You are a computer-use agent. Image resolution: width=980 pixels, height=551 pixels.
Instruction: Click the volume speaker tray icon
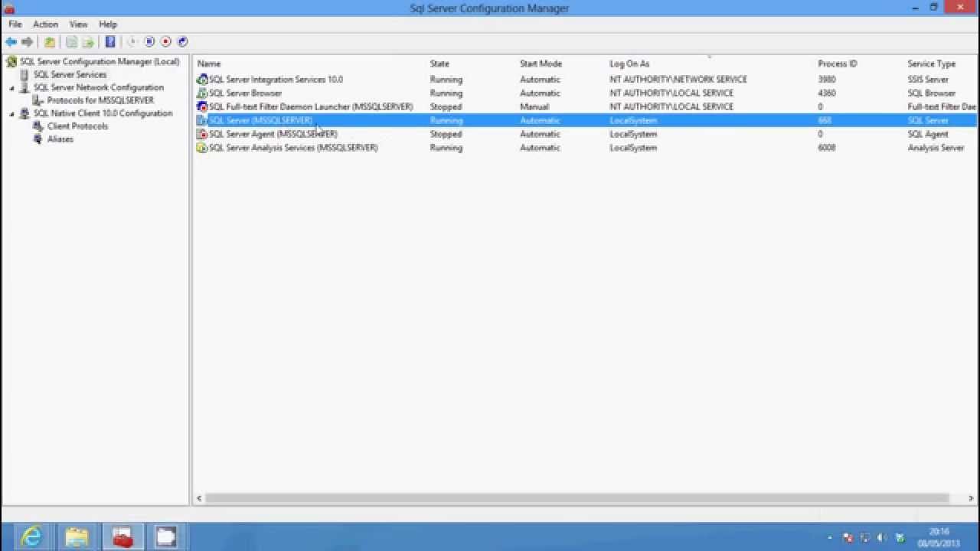[x=882, y=538]
